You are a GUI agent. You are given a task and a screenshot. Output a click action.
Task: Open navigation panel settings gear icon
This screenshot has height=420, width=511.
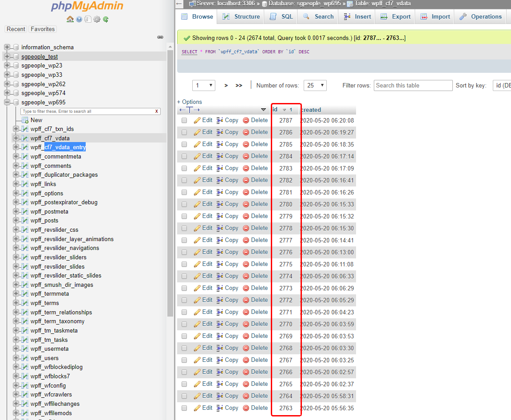click(x=97, y=19)
